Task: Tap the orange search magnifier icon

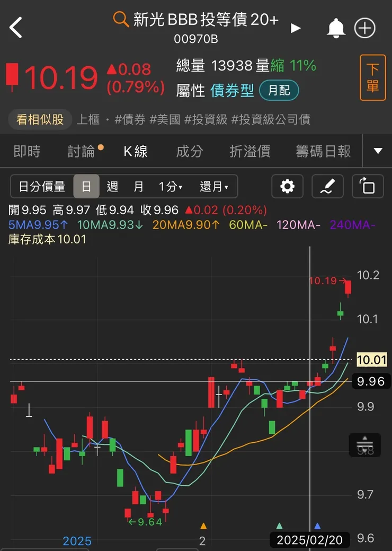Action: click(121, 19)
